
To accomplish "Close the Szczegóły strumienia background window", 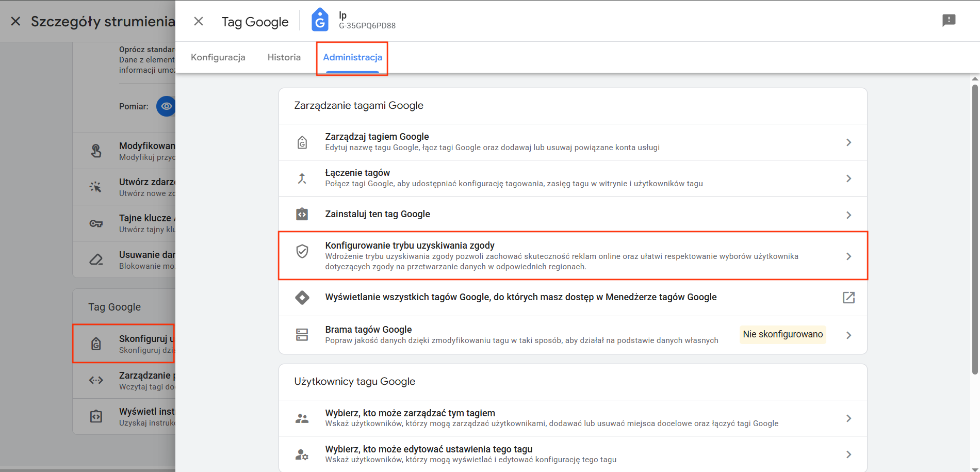I will (x=16, y=21).
